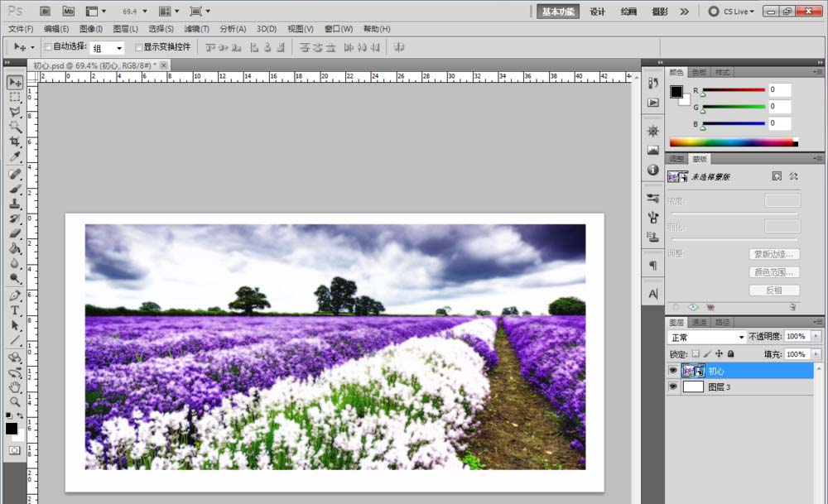Viewport: 828px width, 504px height.
Task: Toggle lock image pixels brush icon
Action: (x=707, y=353)
